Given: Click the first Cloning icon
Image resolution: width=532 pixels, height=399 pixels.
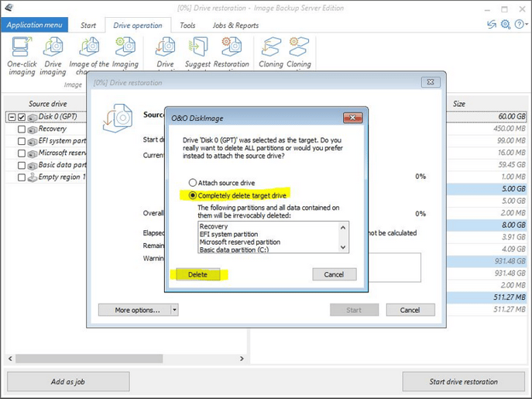Looking at the screenshot, I should (x=271, y=46).
